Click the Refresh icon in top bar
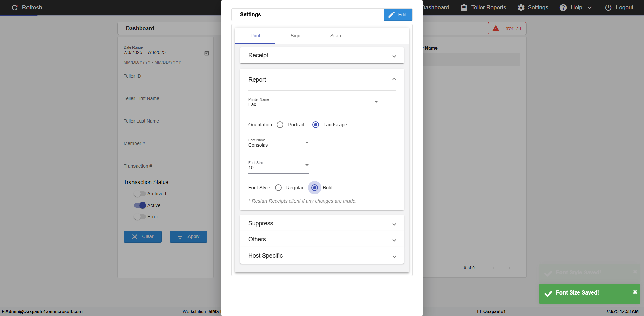Viewport: 644px width, 316px height. coord(15,7)
